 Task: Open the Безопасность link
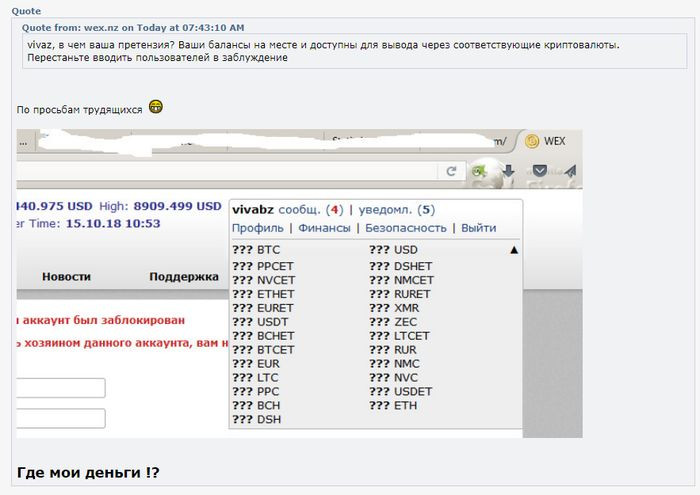click(x=406, y=228)
